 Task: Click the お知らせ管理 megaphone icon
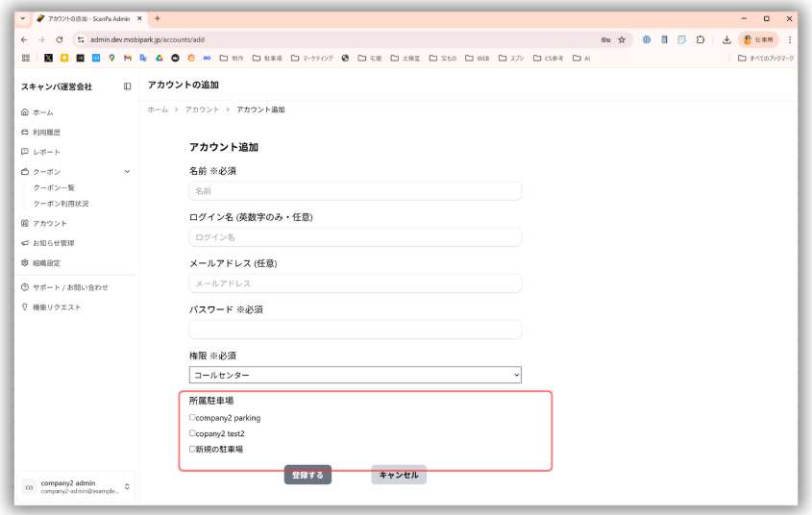(x=25, y=243)
